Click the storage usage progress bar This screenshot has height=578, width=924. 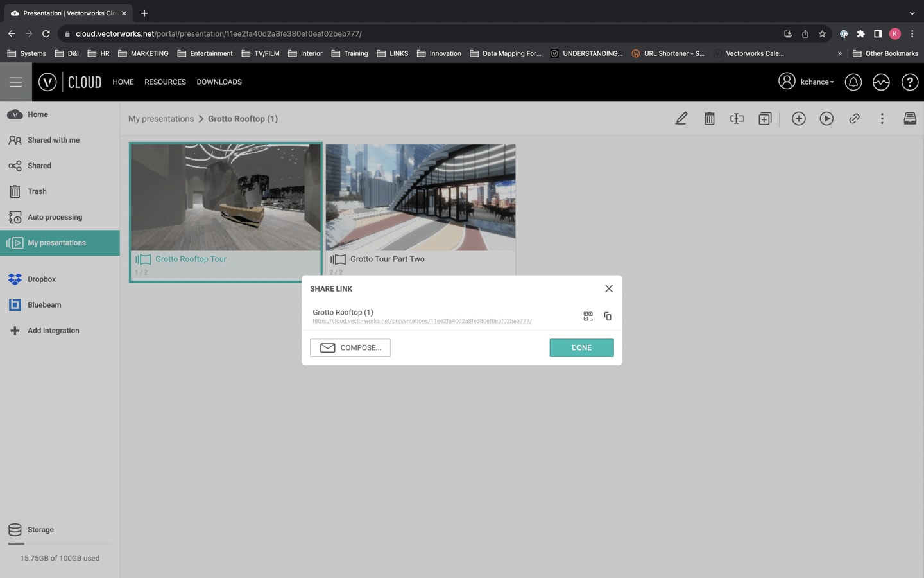coord(59,543)
